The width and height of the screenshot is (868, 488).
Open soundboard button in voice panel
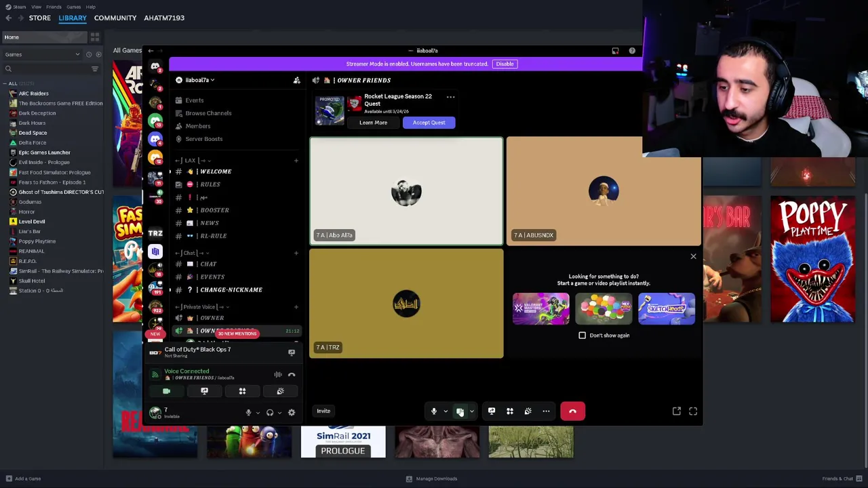[280, 391]
